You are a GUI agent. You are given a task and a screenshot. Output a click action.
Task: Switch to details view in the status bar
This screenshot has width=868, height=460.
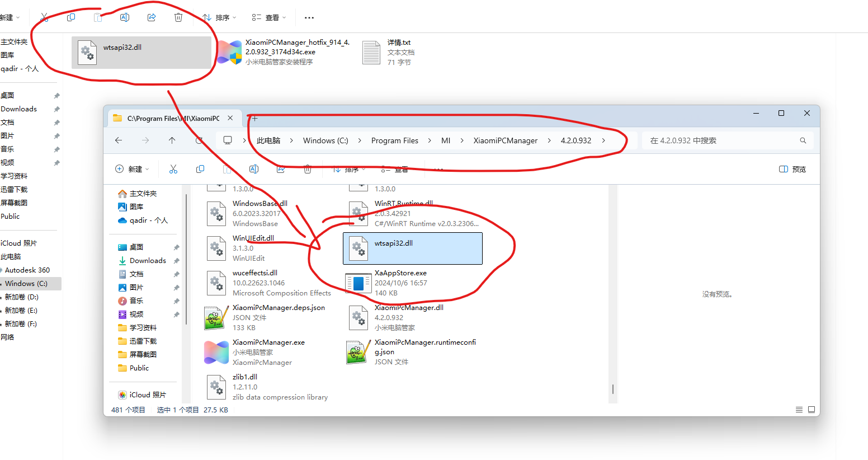coord(799,410)
